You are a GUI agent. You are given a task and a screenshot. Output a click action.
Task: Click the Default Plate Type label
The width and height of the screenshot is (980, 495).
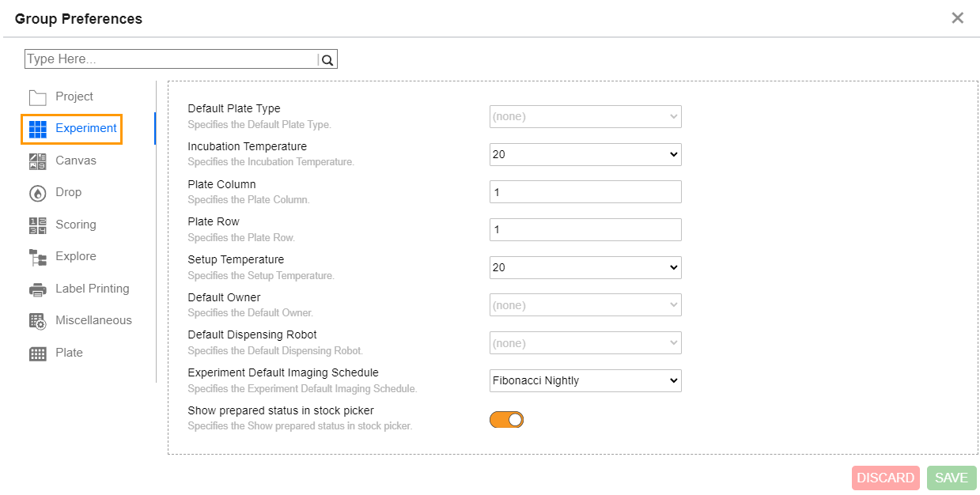(x=234, y=108)
